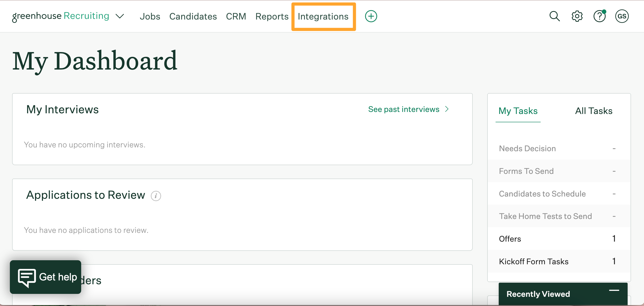Open the Offers task showing 1 item

510,238
